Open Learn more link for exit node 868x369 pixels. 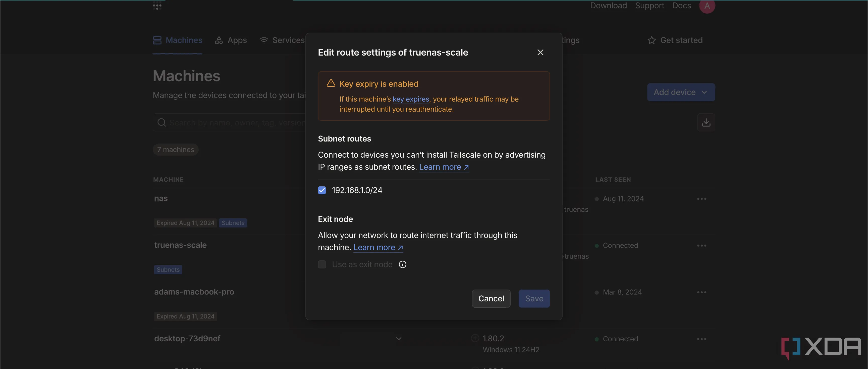378,247
